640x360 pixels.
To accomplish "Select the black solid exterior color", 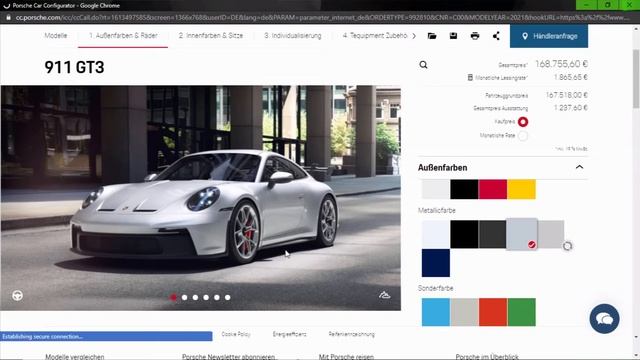I will pyautogui.click(x=464, y=189).
